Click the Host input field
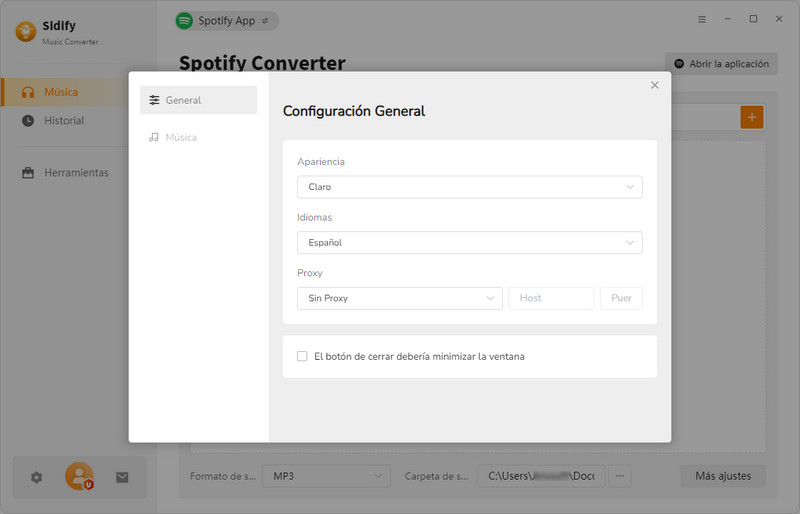The width and height of the screenshot is (800, 514). click(x=551, y=298)
